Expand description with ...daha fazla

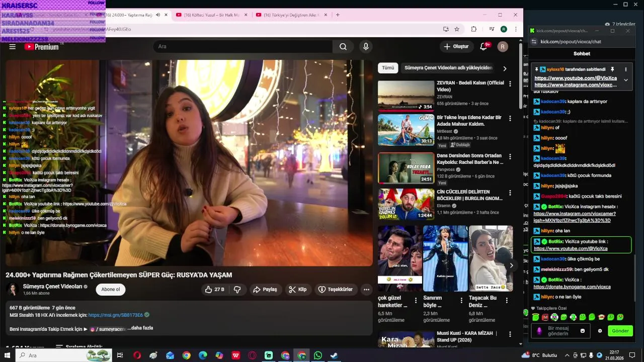click(x=140, y=328)
